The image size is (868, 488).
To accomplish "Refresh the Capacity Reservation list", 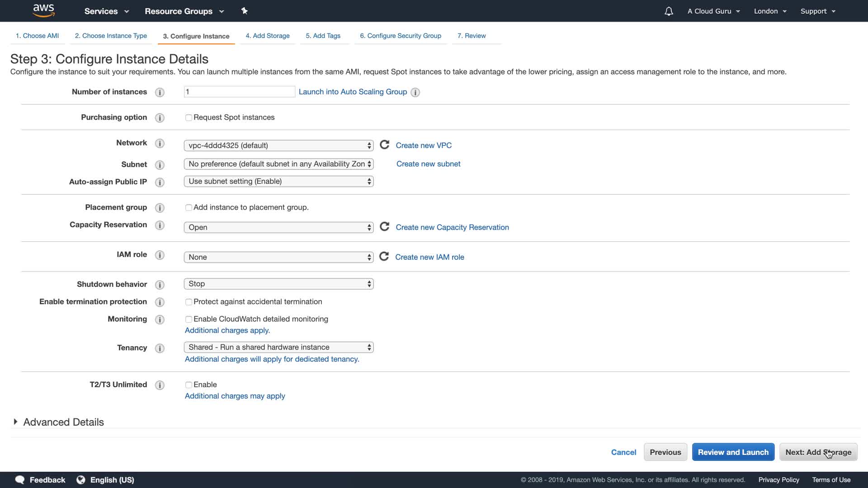I will tap(384, 227).
